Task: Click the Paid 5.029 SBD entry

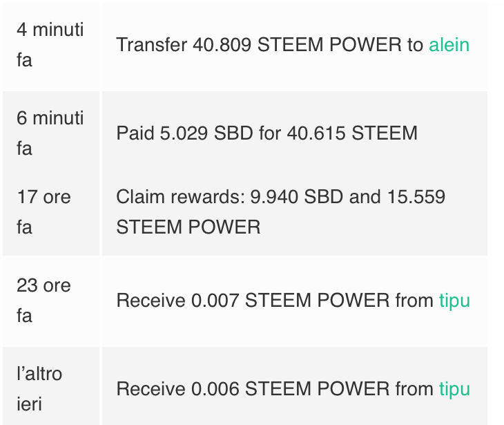Action: [x=266, y=133]
